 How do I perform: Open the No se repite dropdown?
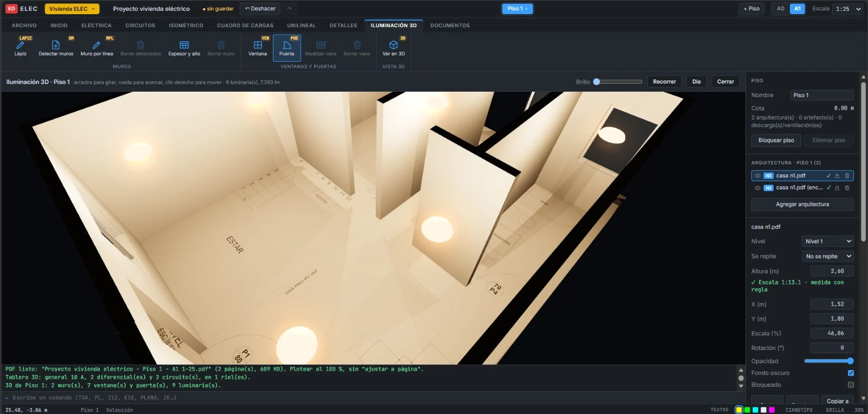(828, 256)
